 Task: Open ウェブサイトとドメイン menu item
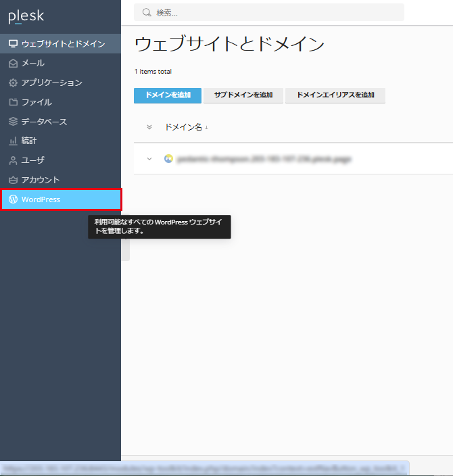[x=60, y=44]
